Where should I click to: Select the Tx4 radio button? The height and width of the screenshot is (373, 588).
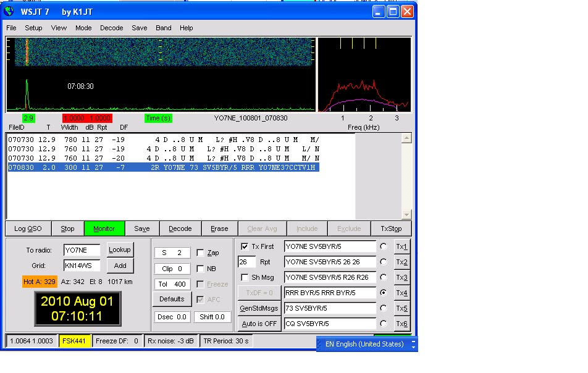383,292
